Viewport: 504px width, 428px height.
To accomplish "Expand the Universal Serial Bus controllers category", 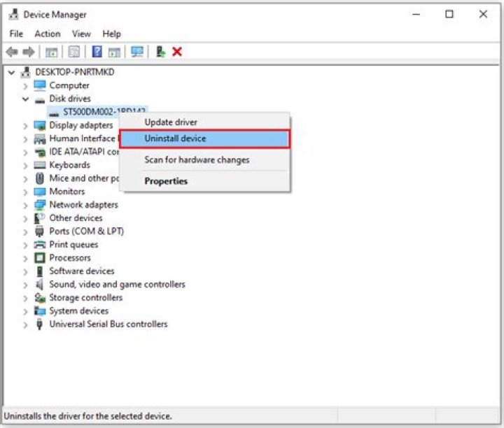I will tap(25, 324).
